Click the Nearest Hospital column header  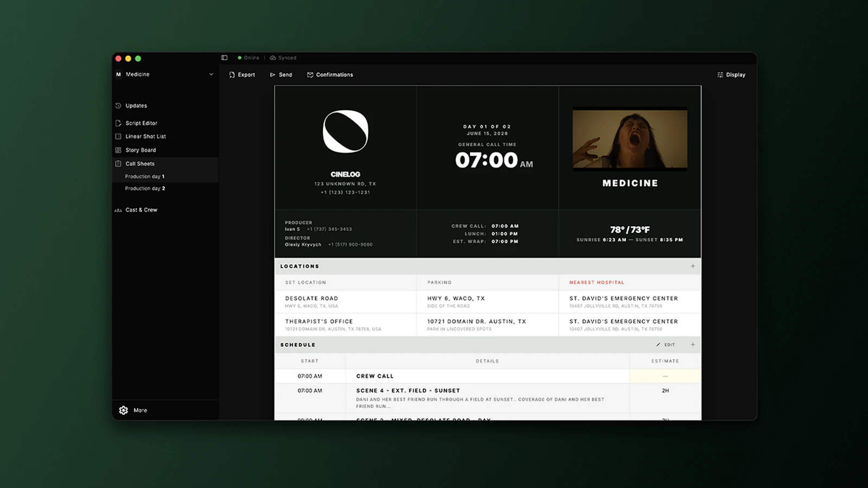(x=597, y=282)
